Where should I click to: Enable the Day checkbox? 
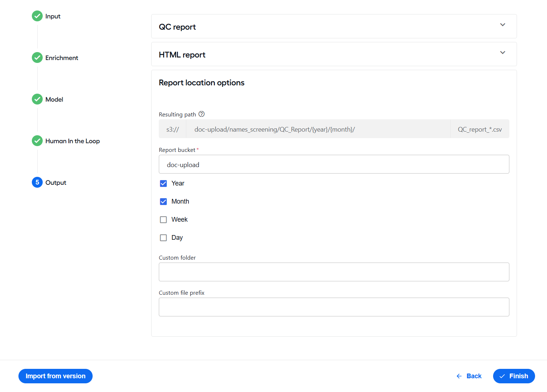pos(164,238)
